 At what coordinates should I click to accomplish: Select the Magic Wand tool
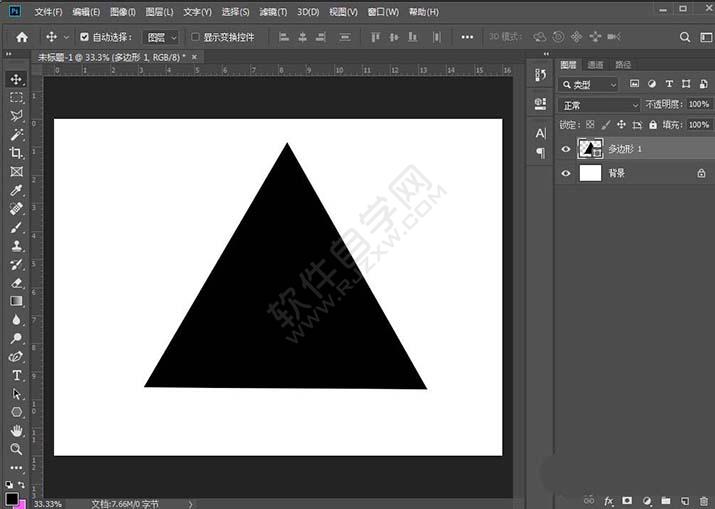[16, 135]
